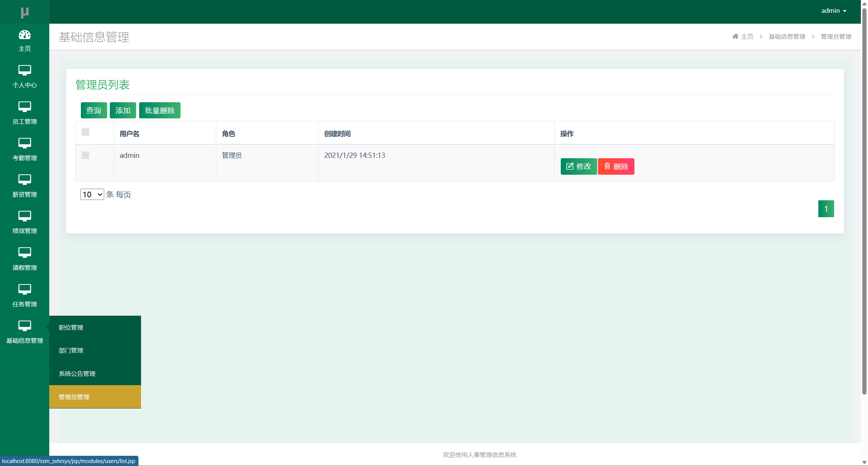This screenshot has height=466, width=868.
Task: Open 个人中心 monitor icon in sidebar
Action: pos(24,70)
